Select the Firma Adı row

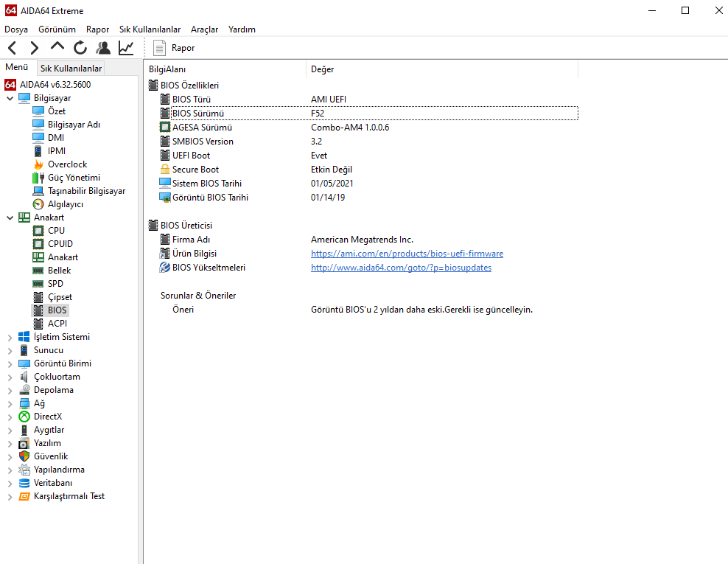click(368, 240)
